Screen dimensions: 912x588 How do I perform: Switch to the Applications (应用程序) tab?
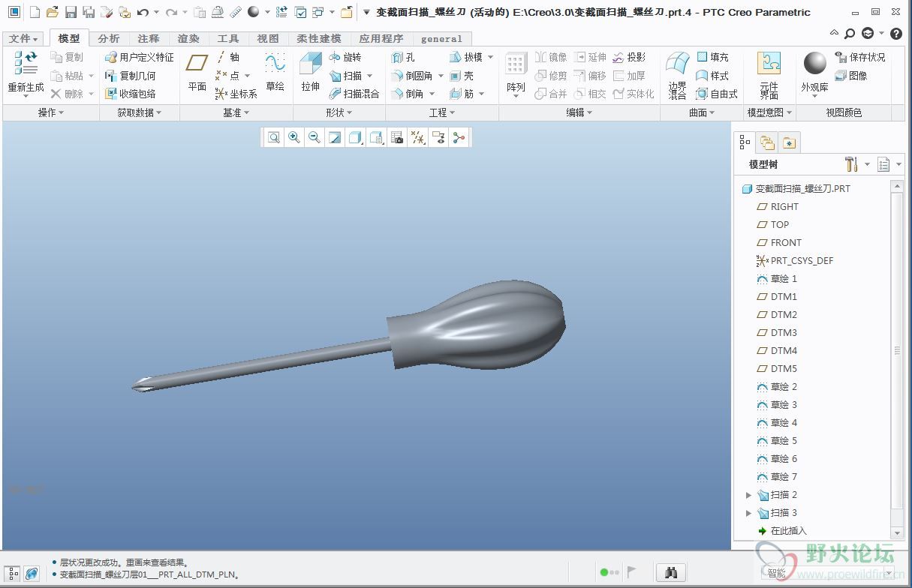click(x=381, y=38)
